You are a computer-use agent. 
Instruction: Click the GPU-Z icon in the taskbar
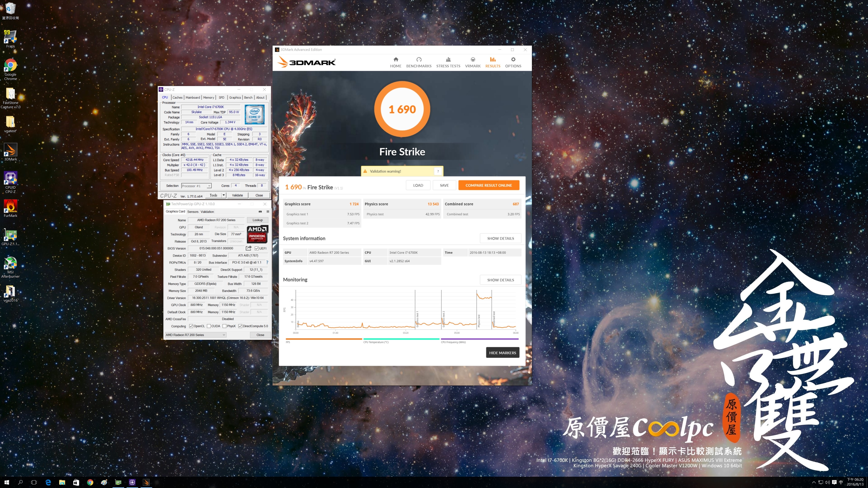[x=118, y=482]
